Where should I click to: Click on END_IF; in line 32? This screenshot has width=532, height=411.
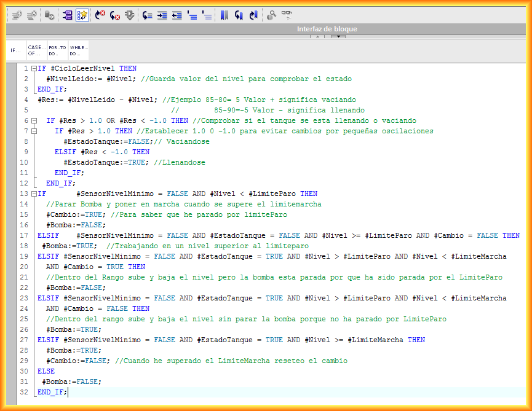[52, 392]
